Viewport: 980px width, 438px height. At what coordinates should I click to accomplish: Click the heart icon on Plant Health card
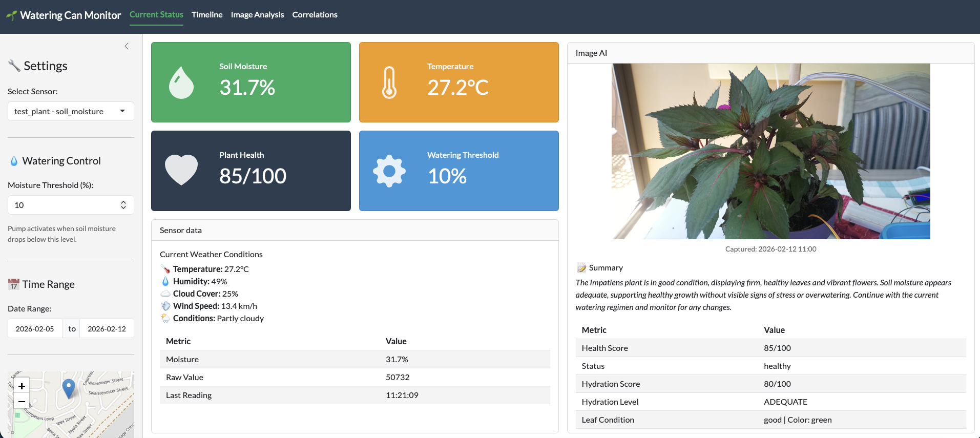[181, 170]
